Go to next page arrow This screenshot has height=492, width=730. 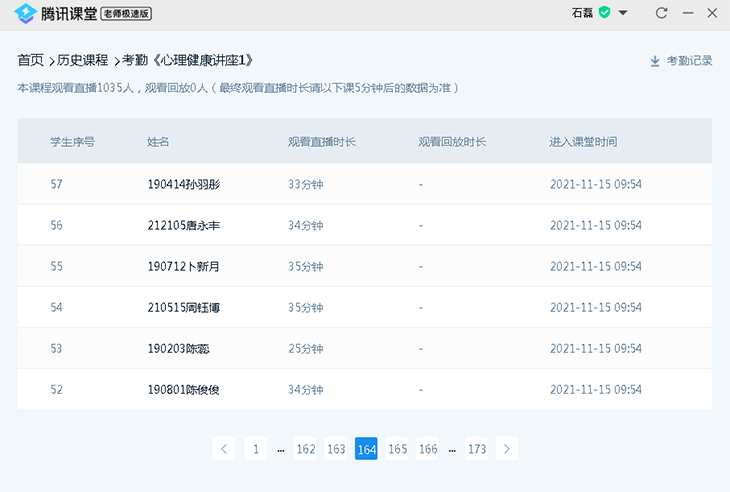pyautogui.click(x=507, y=449)
